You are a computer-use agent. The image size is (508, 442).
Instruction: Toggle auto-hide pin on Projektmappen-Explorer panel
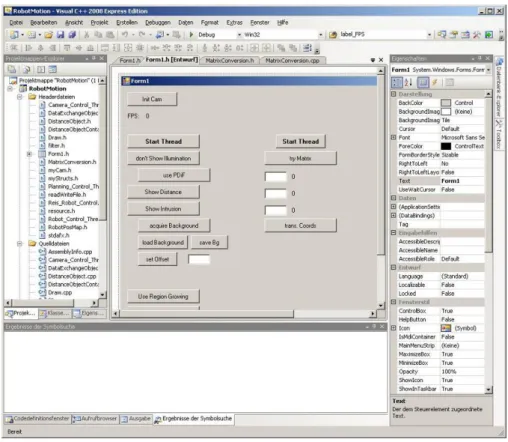[x=94, y=58]
